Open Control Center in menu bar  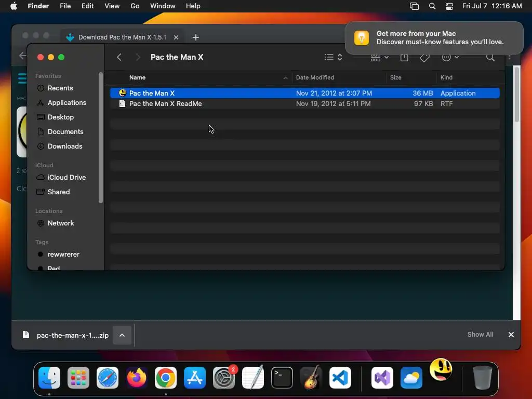pos(449,6)
